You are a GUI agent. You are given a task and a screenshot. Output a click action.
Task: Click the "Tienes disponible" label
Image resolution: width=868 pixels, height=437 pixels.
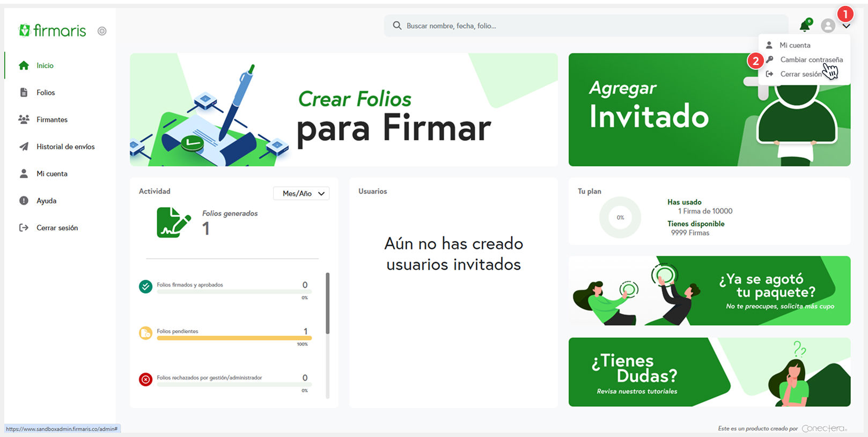pyautogui.click(x=696, y=224)
